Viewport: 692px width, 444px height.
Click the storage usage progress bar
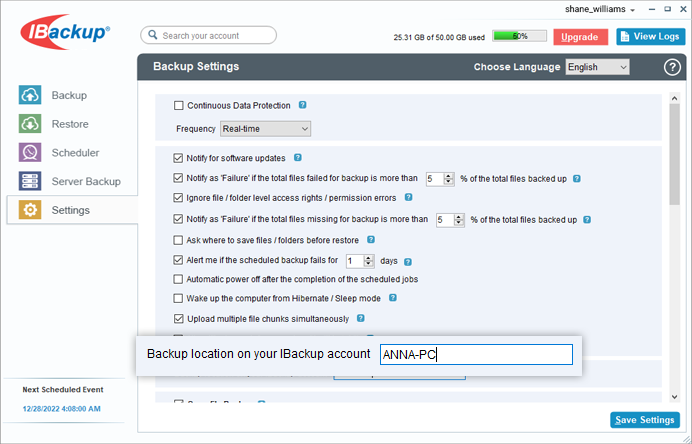click(518, 36)
